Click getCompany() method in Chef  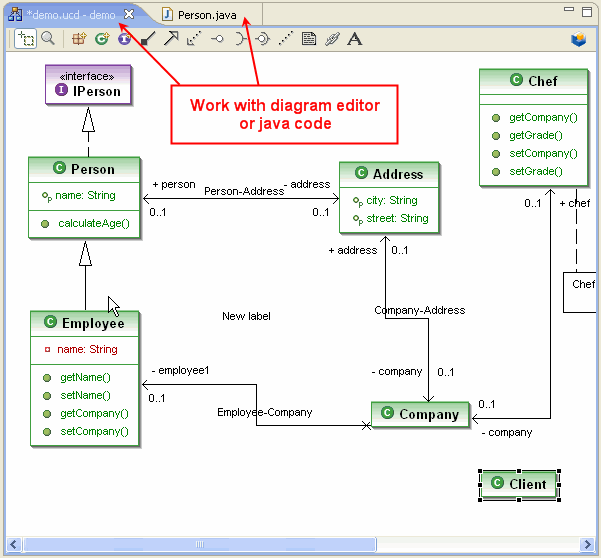pyautogui.click(x=535, y=117)
